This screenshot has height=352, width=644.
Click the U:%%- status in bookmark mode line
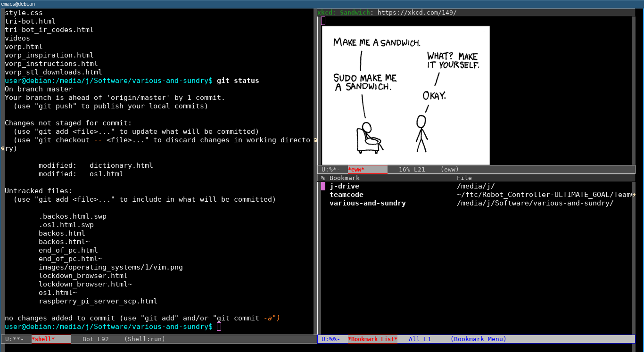click(x=331, y=339)
